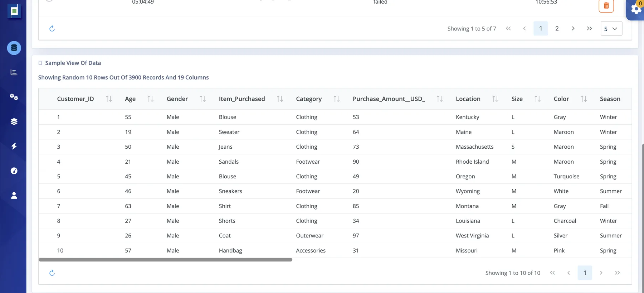Open the compass gauge sidebar icon
Viewport: 644px width, 293px height.
[x=14, y=171]
